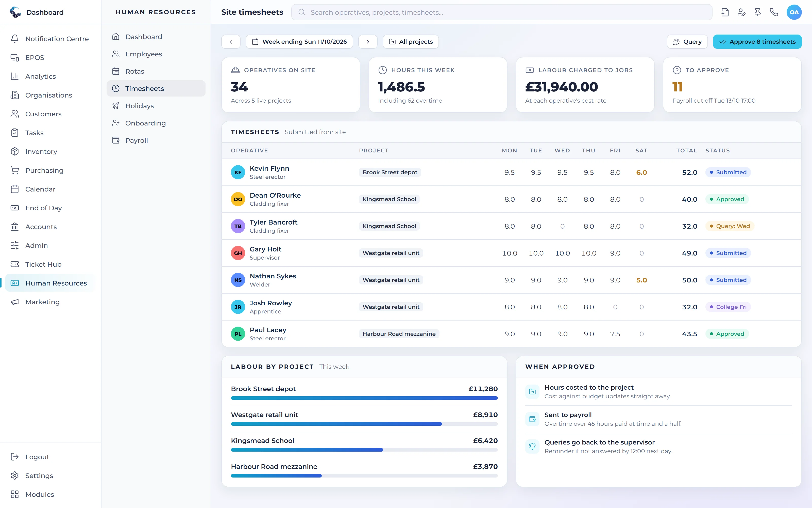The width and height of the screenshot is (812, 508).
Task: Click the Analytics chart icon
Action: point(15,76)
